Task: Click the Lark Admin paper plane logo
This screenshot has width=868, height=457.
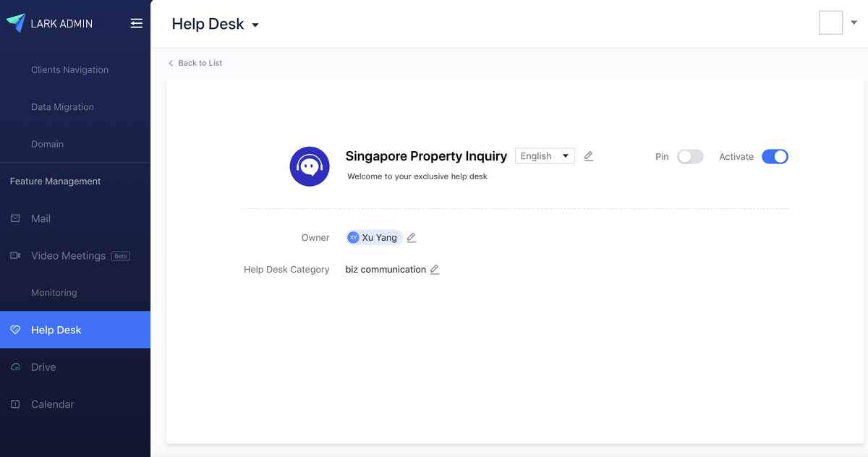Action: (x=16, y=22)
